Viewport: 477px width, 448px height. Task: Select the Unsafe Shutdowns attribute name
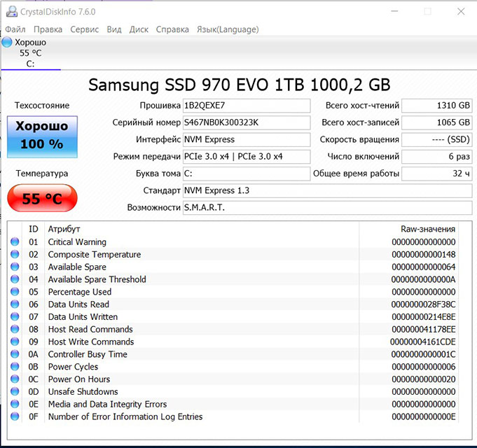[x=83, y=391]
